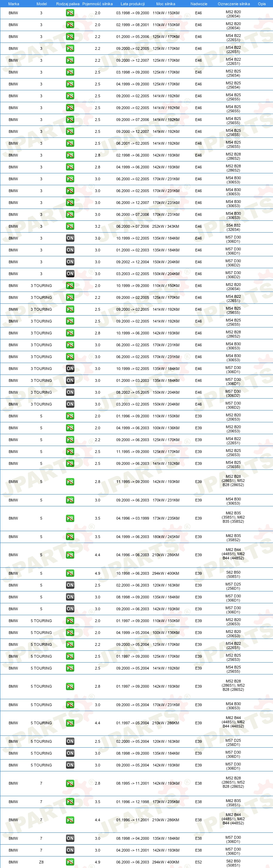Click the Model column header

point(42,4)
